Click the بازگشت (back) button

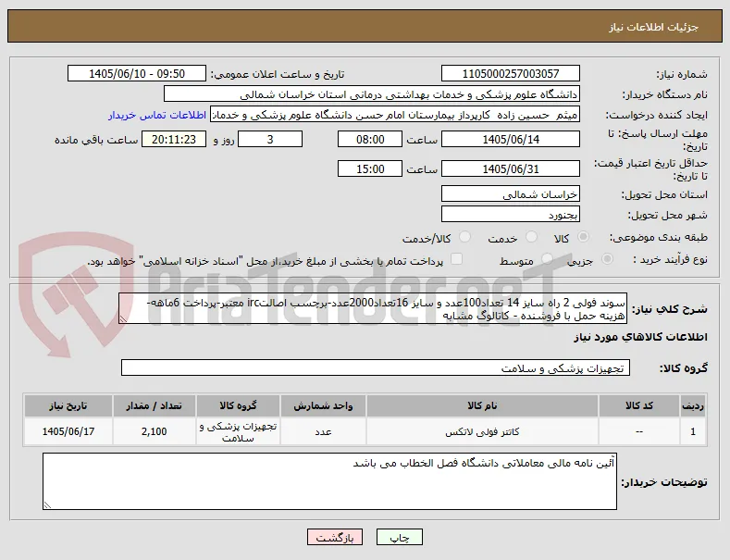coord(335,537)
